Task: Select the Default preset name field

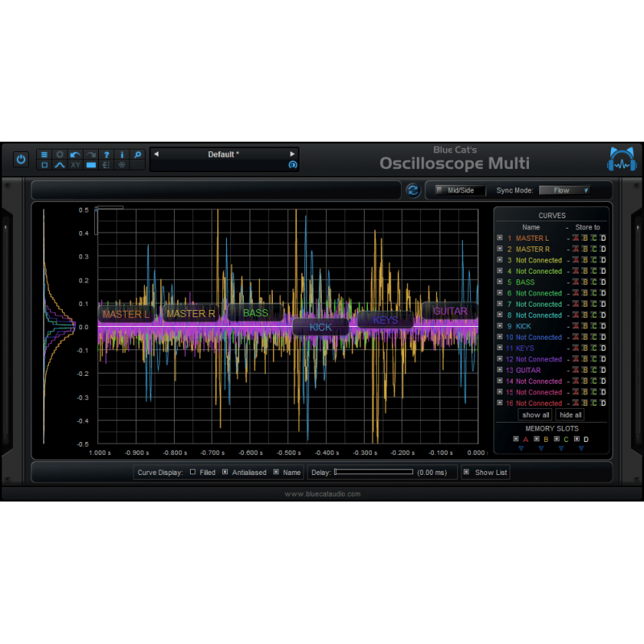Action: click(224, 155)
